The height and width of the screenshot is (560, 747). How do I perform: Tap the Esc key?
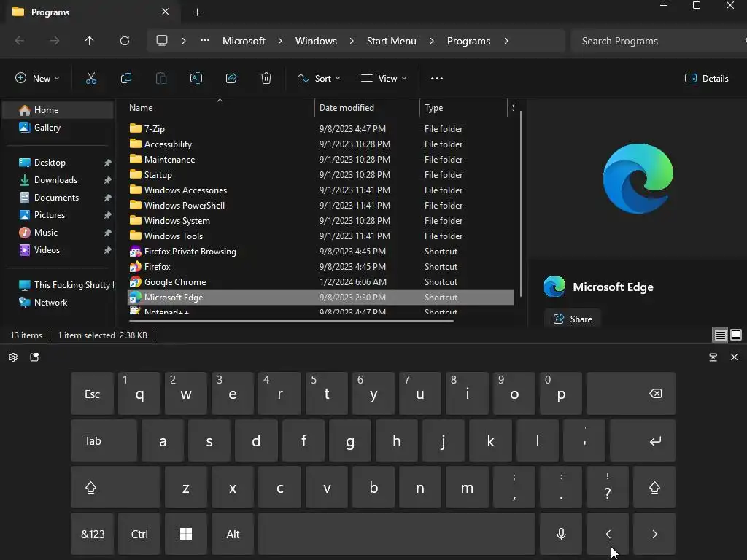coord(92,393)
